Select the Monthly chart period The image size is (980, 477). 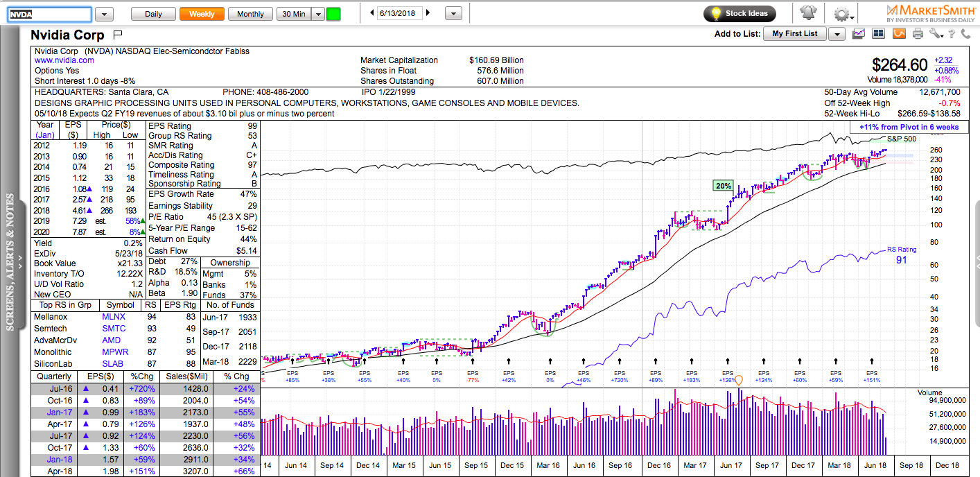250,14
